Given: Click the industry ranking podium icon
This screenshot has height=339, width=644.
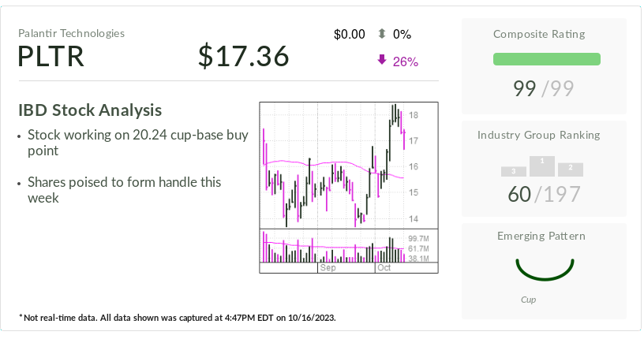Looking at the screenshot, I should [542, 166].
